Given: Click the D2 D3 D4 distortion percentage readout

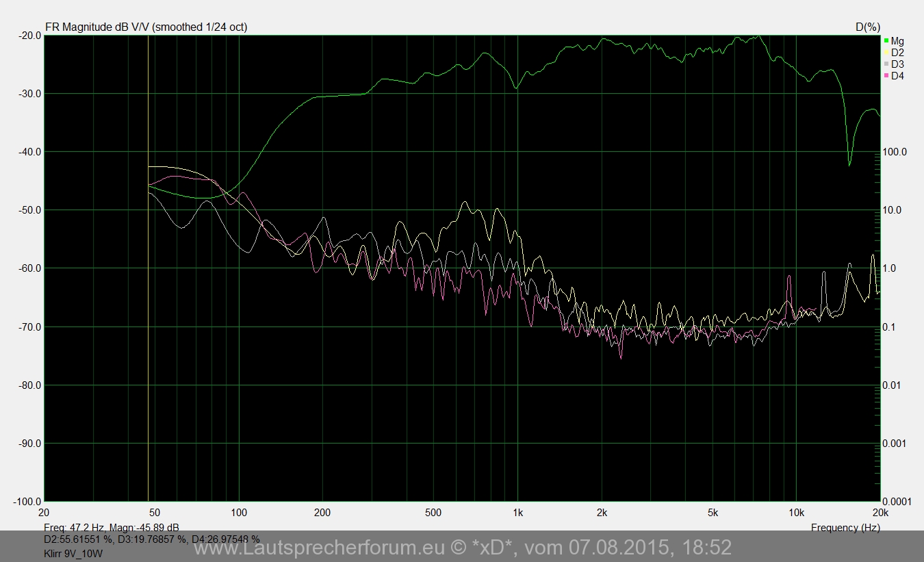Looking at the screenshot, I should (151, 539).
